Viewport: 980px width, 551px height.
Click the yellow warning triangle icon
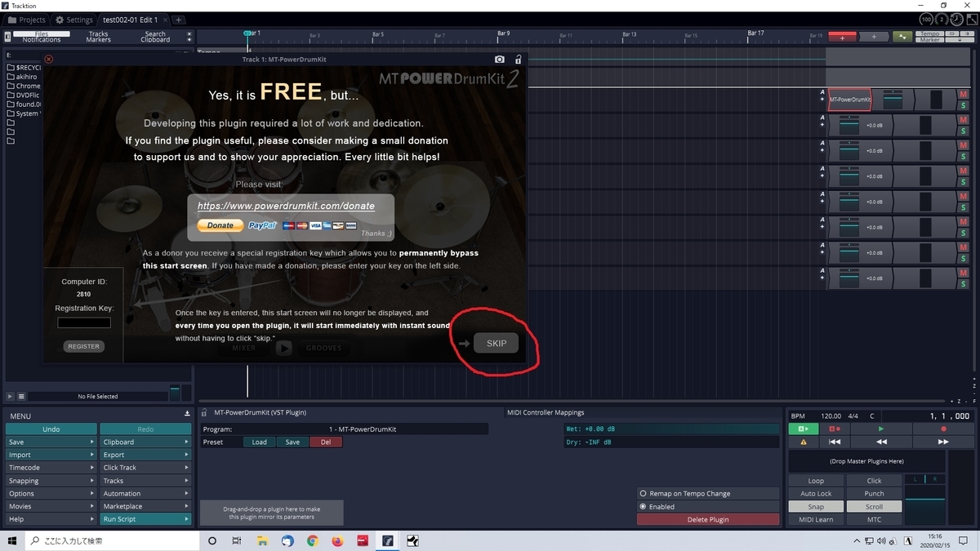pyautogui.click(x=804, y=442)
